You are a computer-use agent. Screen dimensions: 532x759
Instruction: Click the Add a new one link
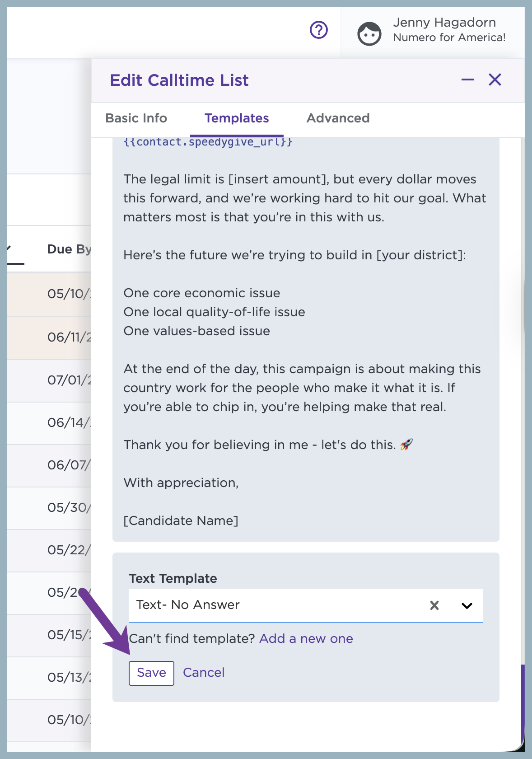pos(306,639)
